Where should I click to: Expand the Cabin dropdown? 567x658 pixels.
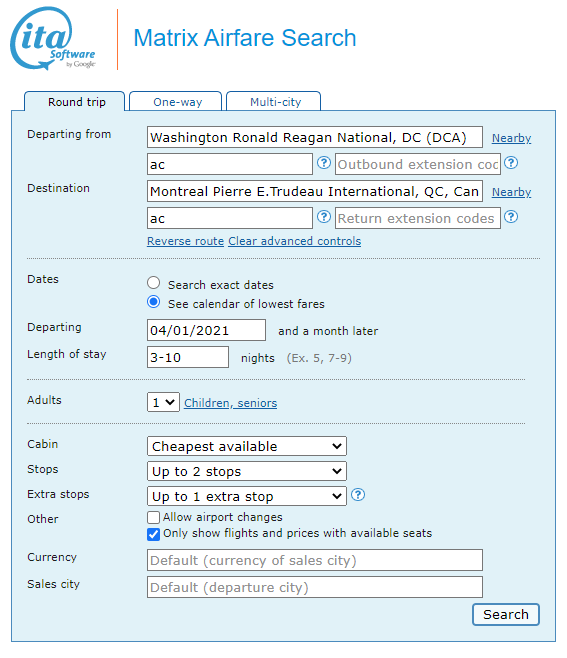247,446
